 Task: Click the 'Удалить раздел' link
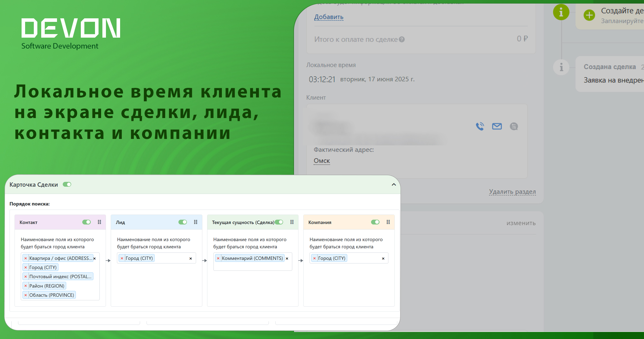point(512,192)
